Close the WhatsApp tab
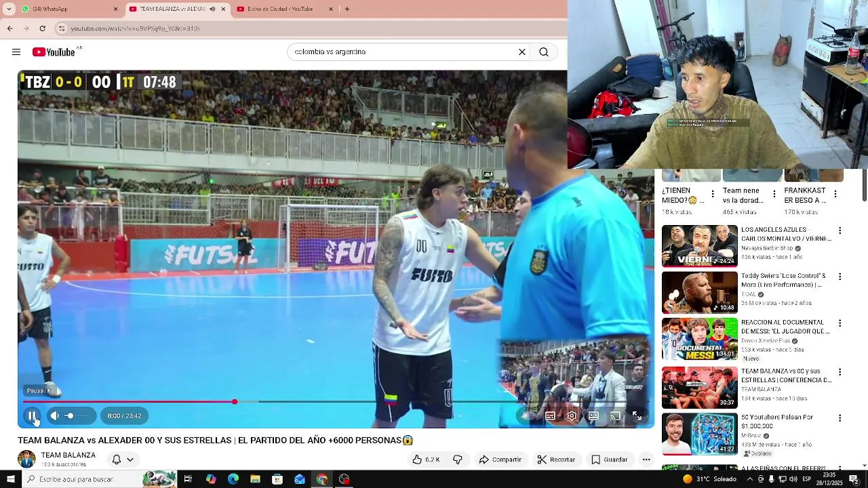868x488 pixels. pyautogui.click(x=115, y=9)
